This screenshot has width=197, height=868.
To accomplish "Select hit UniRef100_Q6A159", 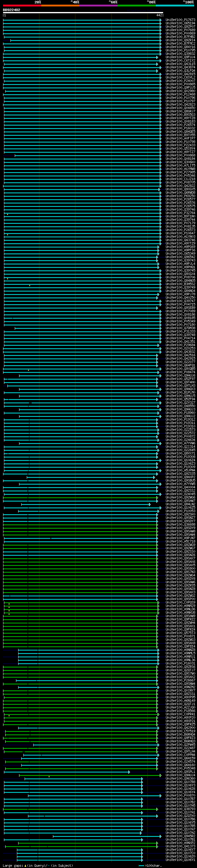I will pyautogui.click(x=180, y=758).
